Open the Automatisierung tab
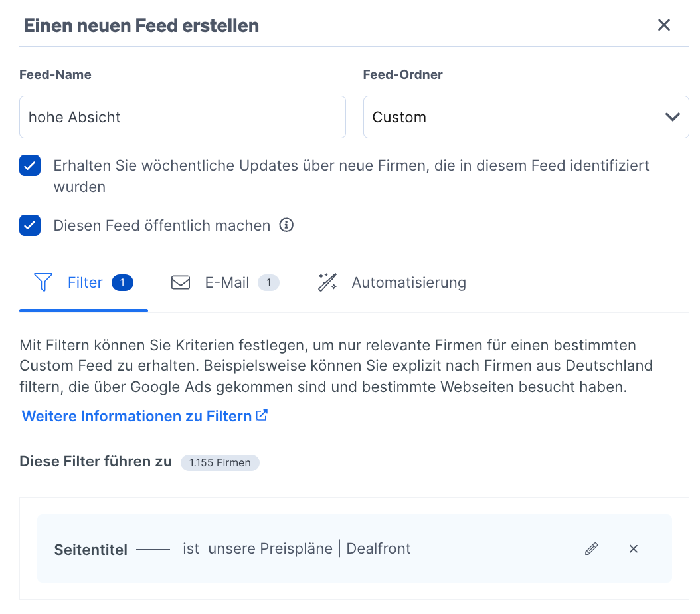Image resolution: width=700 pixels, height=614 pixels. point(408,282)
